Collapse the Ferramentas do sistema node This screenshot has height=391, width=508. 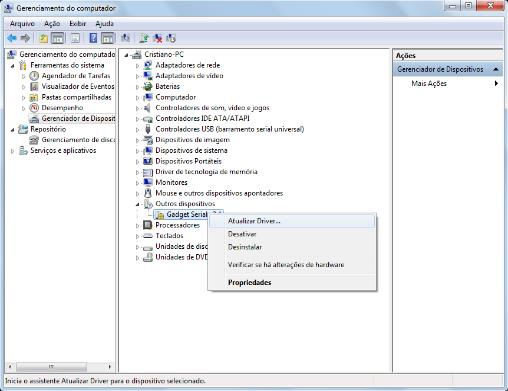click(13, 66)
